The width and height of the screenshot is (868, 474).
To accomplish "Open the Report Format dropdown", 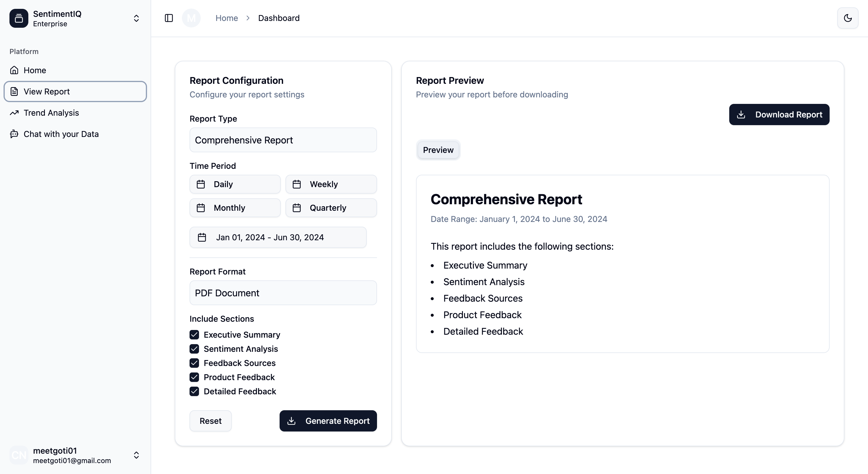I will point(283,293).
